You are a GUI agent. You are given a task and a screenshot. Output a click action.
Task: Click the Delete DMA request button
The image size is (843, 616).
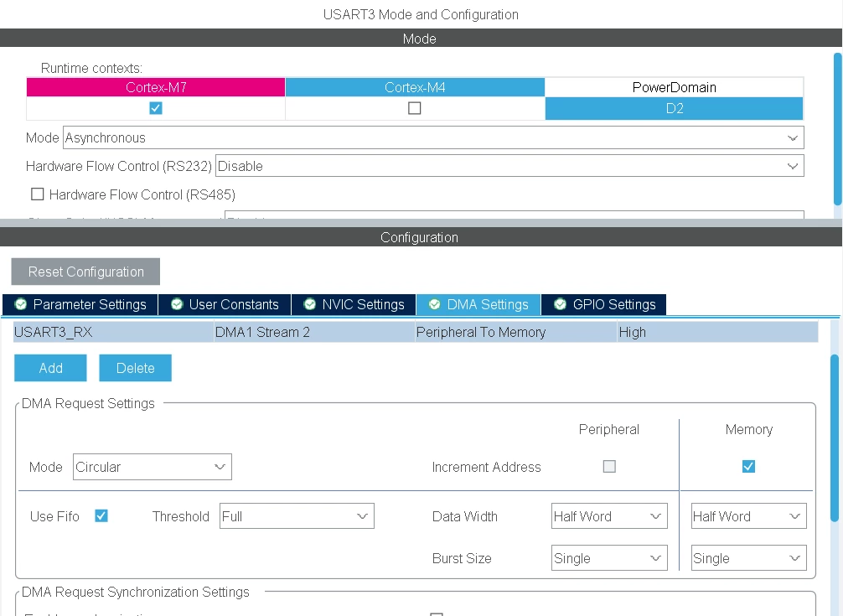(136, 368)
